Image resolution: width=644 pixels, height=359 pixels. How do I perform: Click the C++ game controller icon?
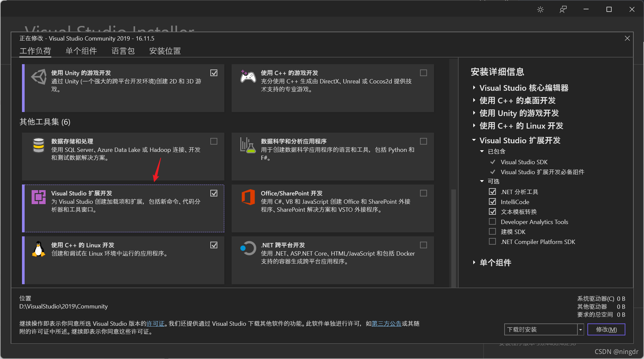coord(248,76)
